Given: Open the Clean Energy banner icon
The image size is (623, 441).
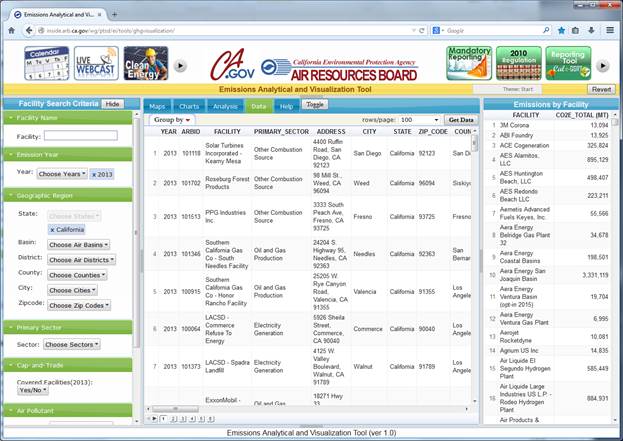Looking at the screenshot, I should (144, 63).
